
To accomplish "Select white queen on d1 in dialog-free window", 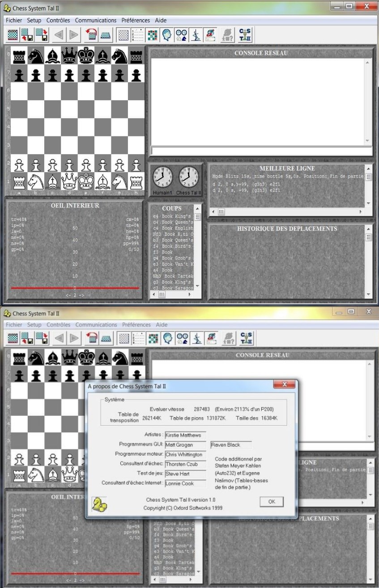I will tap(69, 182).
